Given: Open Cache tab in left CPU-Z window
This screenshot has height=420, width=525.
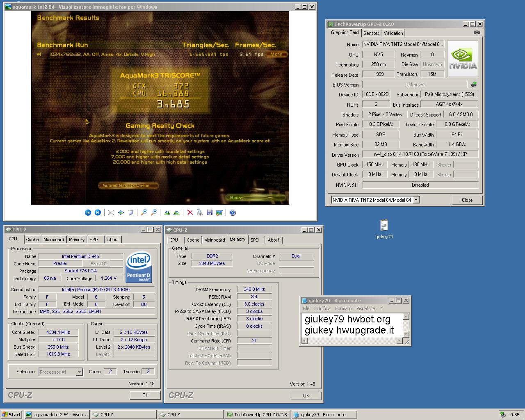Looking at the screenshot, I should [x=32, y=240].
